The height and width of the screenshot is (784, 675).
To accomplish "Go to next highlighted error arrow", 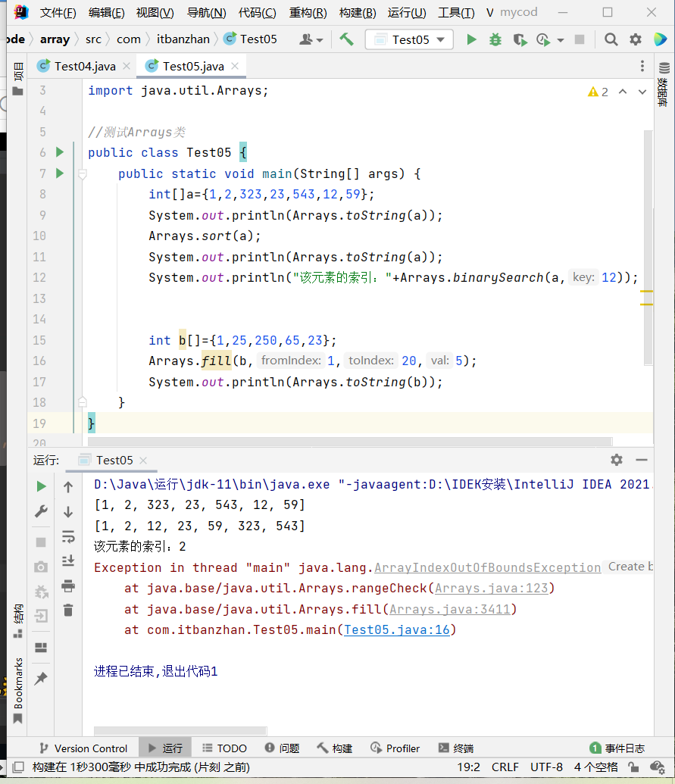I will pyautogui.click(x=642, y=92).
